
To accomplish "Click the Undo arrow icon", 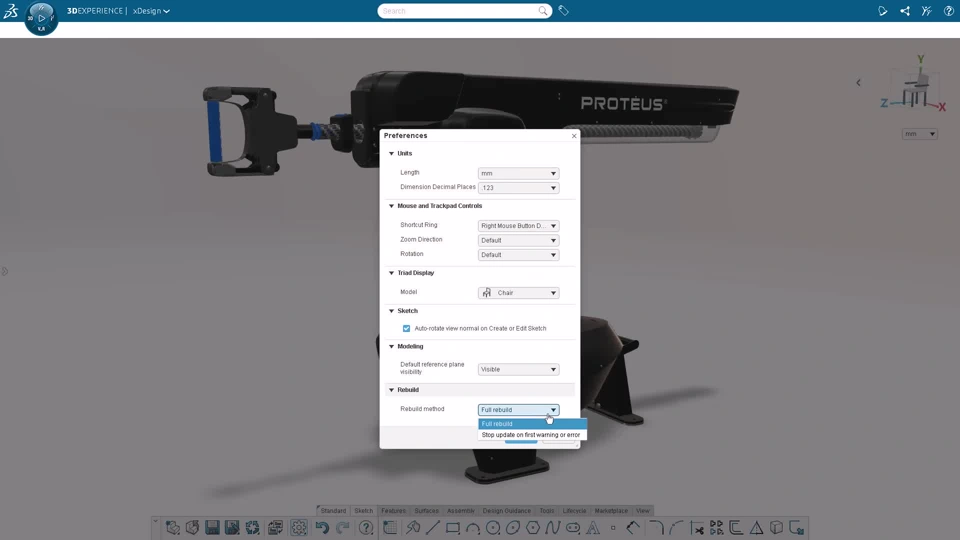I will pyautogui.click(x=322, y=527).
